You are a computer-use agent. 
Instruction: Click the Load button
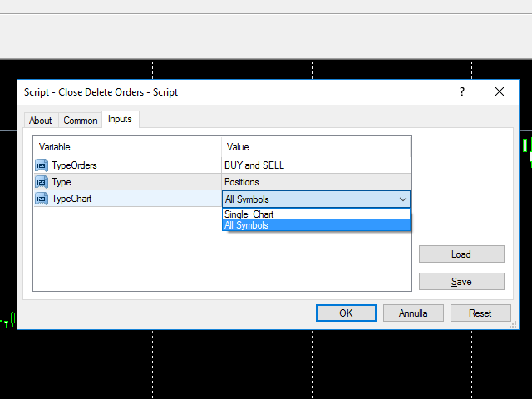tap(461, 254)
